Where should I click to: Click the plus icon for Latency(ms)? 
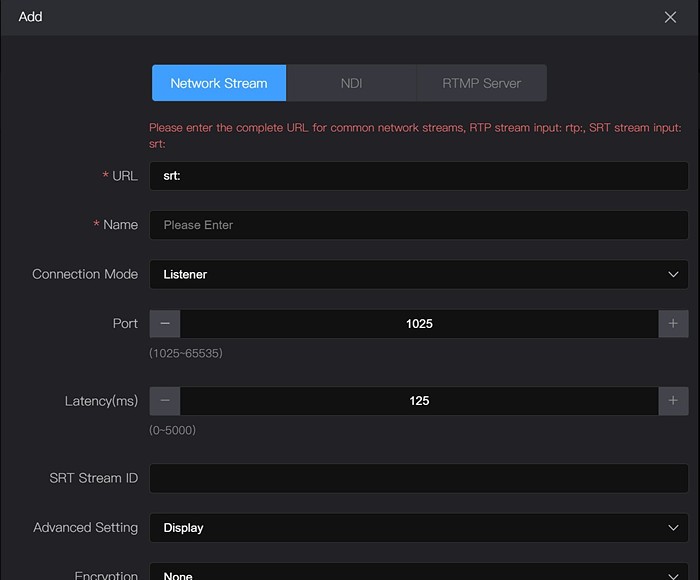pos(673,401)
